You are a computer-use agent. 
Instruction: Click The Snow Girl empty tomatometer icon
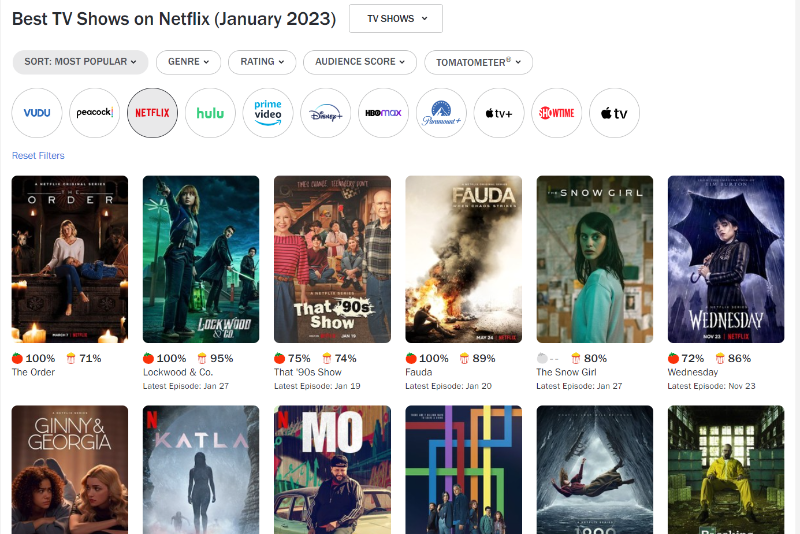pos(542,358)
